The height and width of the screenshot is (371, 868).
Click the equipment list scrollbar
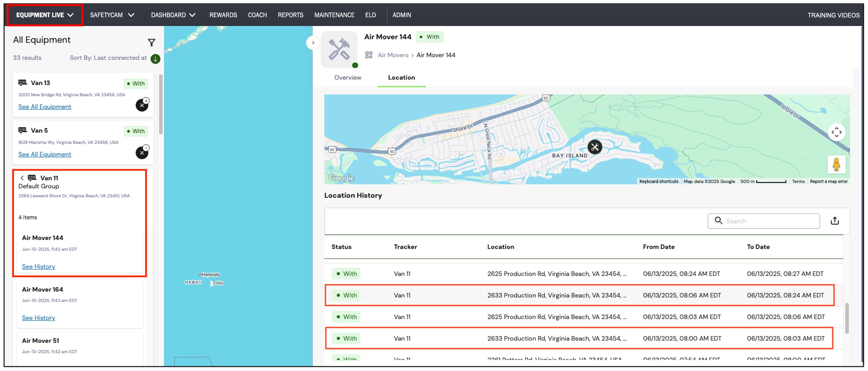(x=161, y=104)
